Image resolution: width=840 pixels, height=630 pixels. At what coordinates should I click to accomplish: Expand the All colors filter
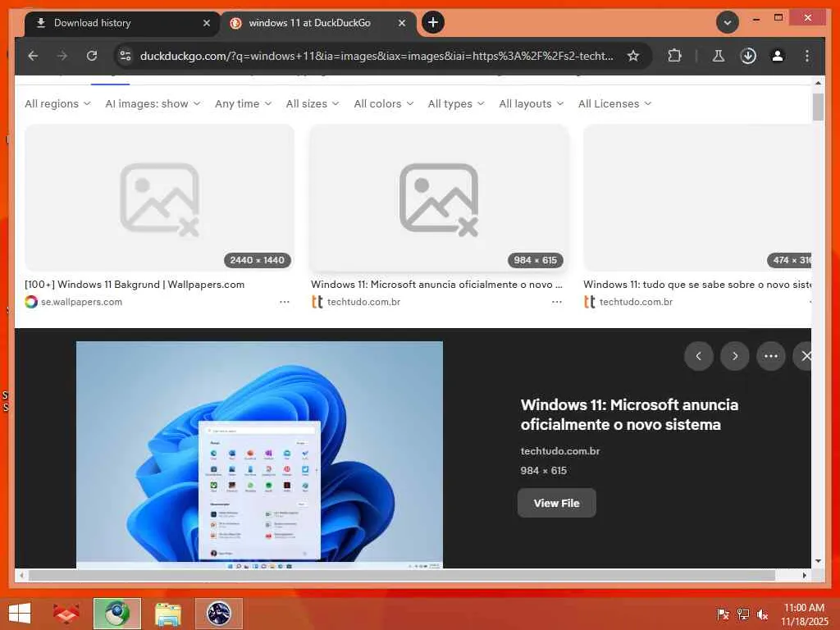click(x=384, y=104)
